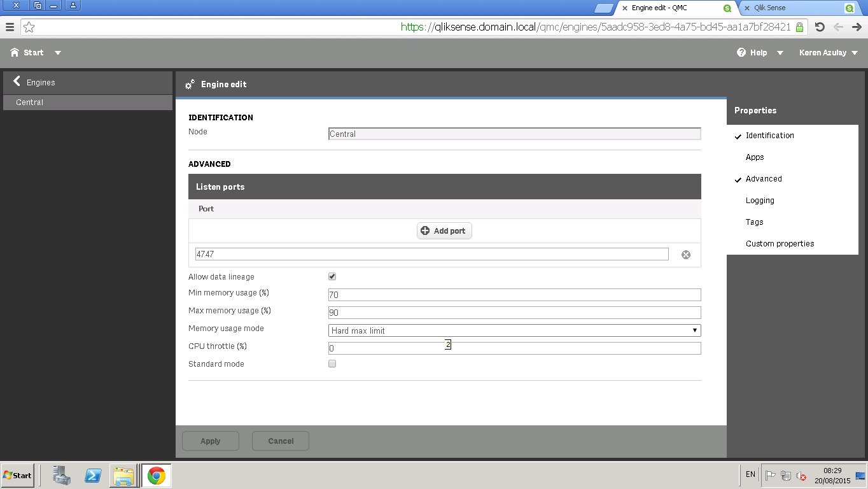
Task: Go back to Engines with the arrow
Action: pos(17,81)
